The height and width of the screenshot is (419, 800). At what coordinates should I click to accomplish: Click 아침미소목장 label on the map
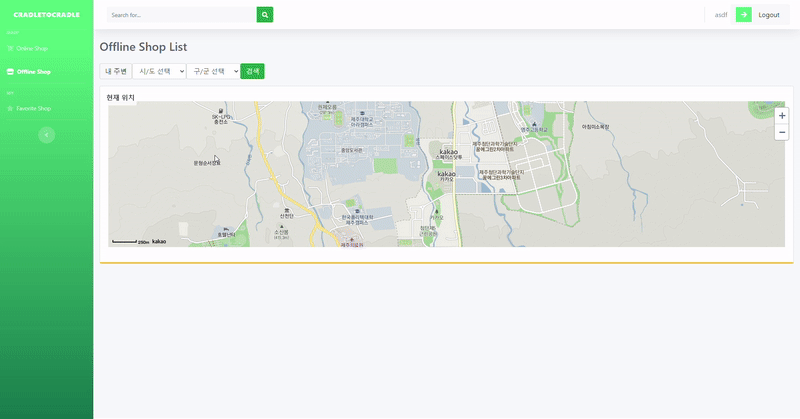tap(595, 127)
